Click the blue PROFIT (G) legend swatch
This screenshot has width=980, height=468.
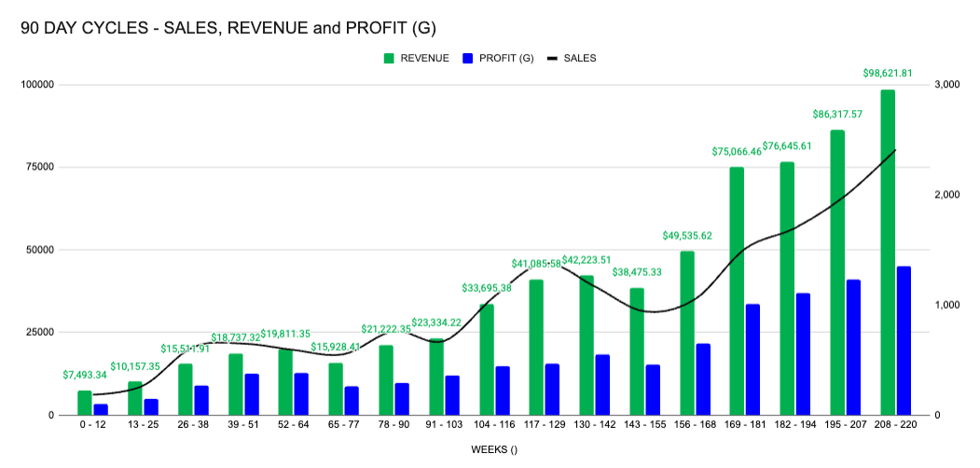pos(467,58)
